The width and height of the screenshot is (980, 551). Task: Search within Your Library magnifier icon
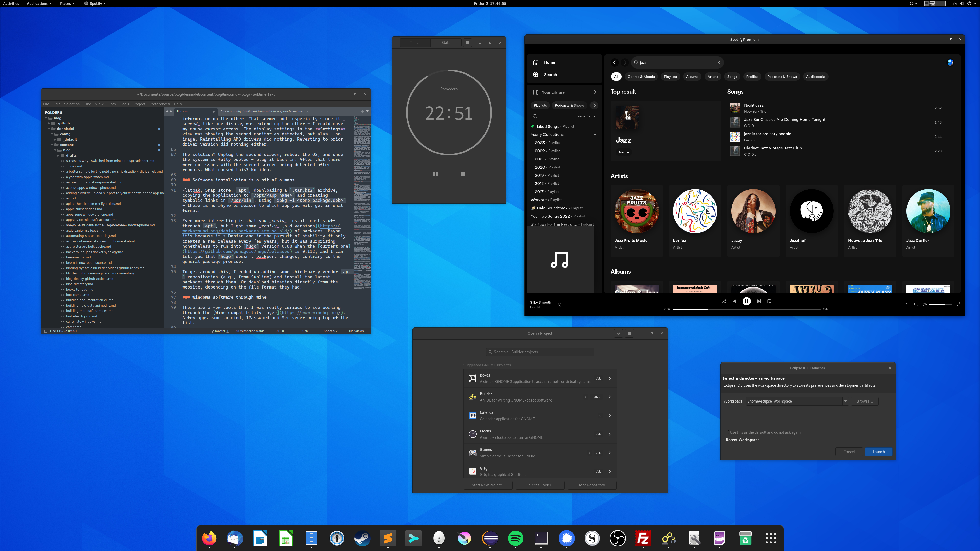535,116
